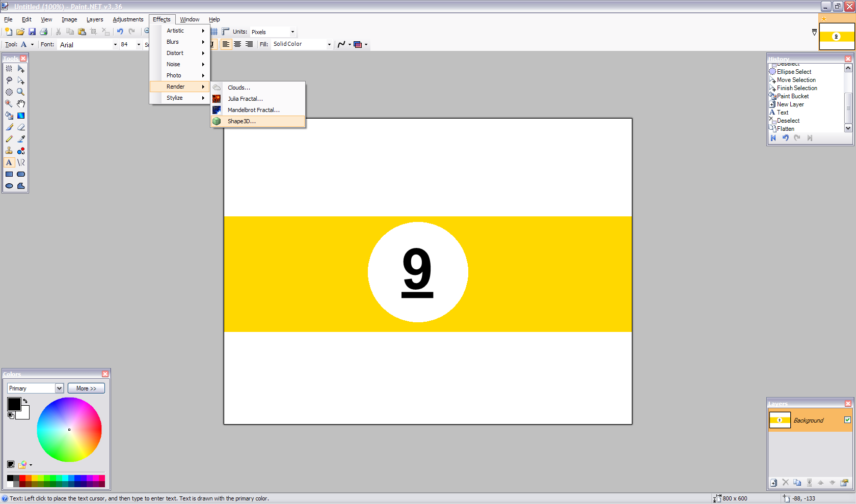The width and height of the screenshot is (856, 504).
Task: Select the Background layer thumbnail
Action: pyautogui.click(x=780, y=420)
